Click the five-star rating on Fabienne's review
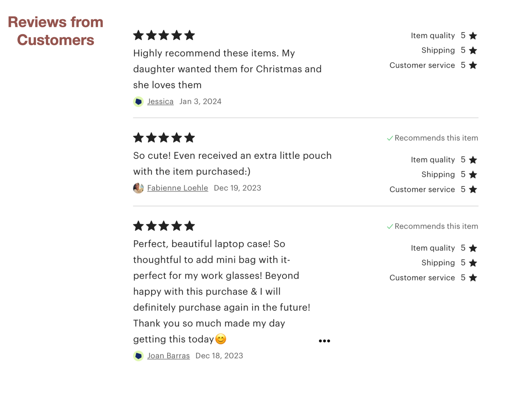Image resolution: width=532 pixels, height=396 pixels. tap(164, 138)
